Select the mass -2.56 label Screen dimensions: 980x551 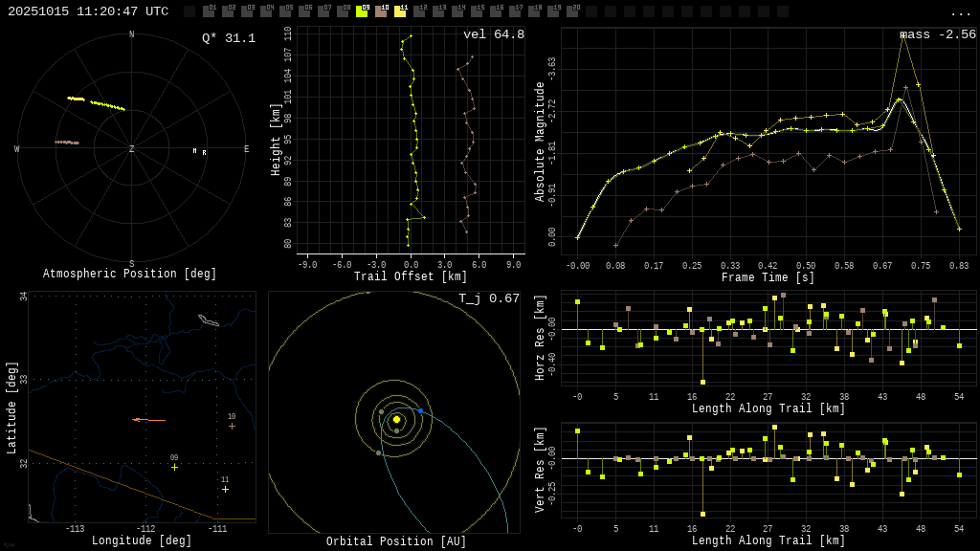938,34
